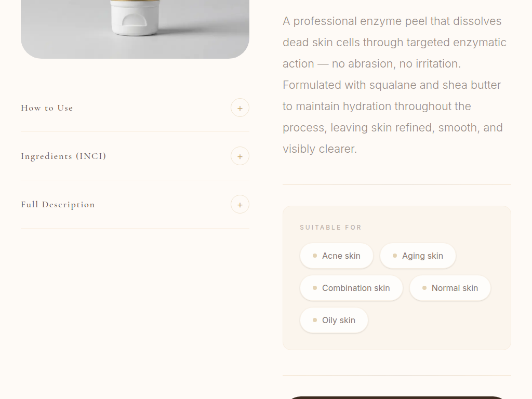Screen dimensions: 532x399
Task: Click the bullet dot on Acne skin chip
Action: click(315, 256)
